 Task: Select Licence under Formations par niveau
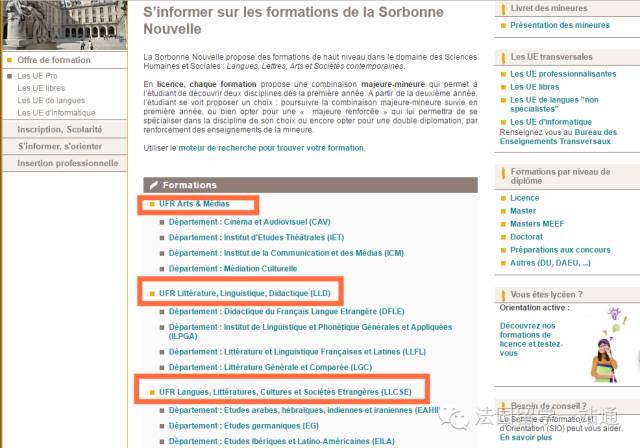pos(524,198)
